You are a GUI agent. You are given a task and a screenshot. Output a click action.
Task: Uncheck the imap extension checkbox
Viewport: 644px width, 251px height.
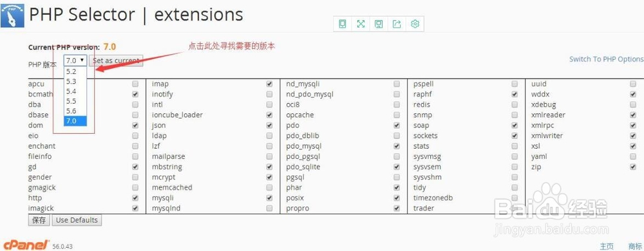[x=269, y=84]
